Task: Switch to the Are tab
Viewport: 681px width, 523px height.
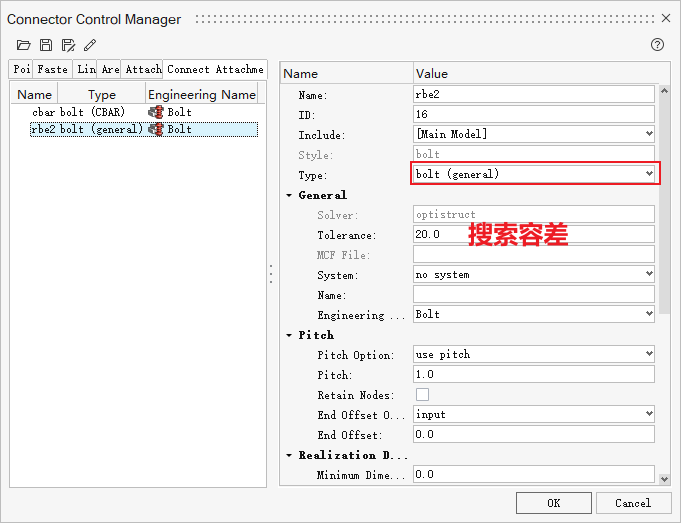Action: click(x=110, y=69)
